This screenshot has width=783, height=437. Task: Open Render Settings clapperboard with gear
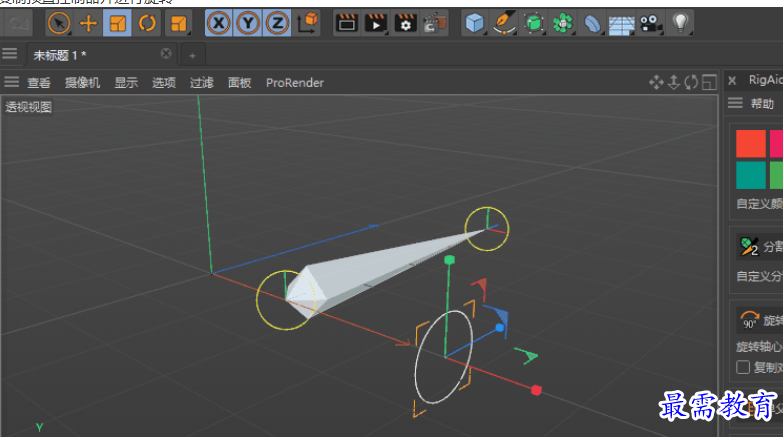click(x=405, y=23)
